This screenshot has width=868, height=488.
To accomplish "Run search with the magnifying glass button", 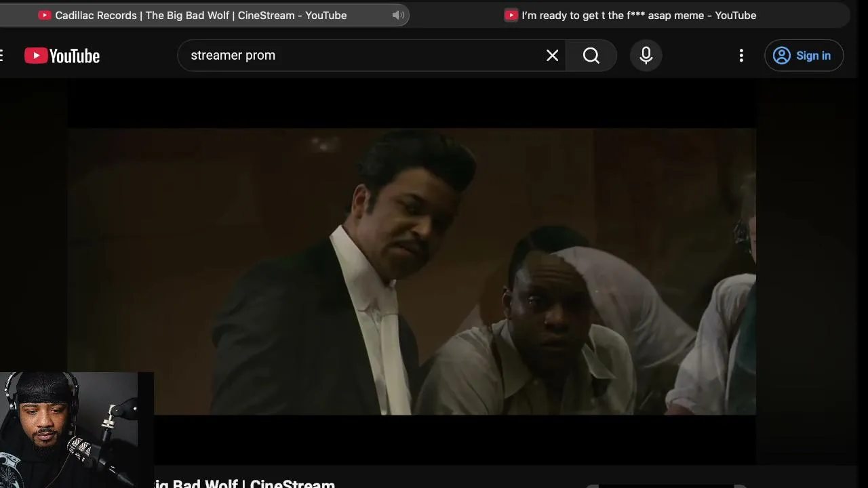I will tap(591, 56).
